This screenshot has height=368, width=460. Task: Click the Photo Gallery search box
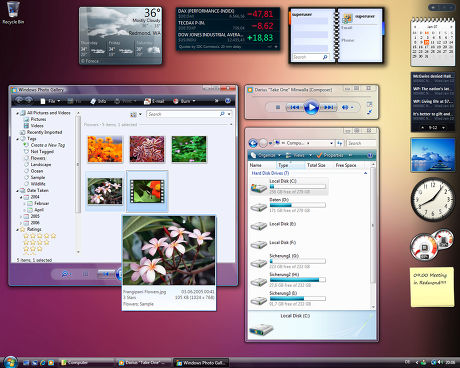pos(183,114)
